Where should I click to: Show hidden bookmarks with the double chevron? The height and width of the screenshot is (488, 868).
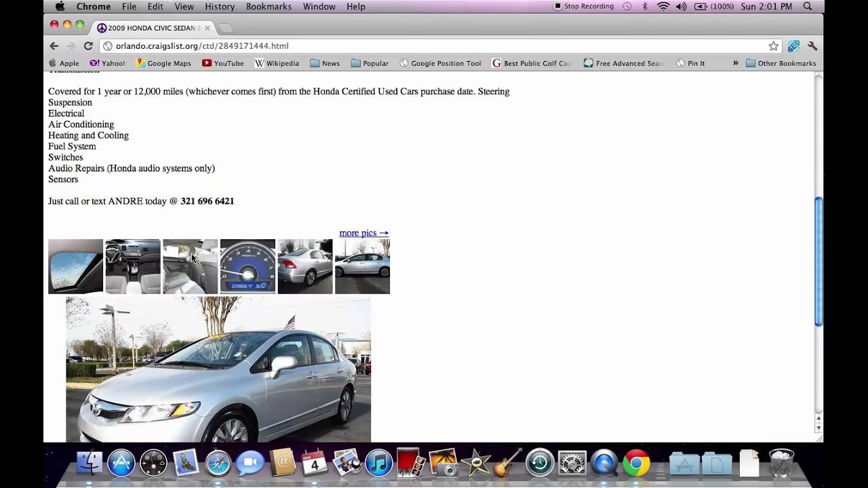tap(735, 63)
